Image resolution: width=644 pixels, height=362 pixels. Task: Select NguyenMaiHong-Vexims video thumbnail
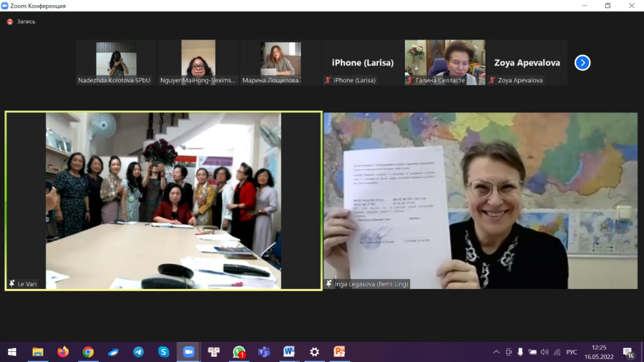198,62
